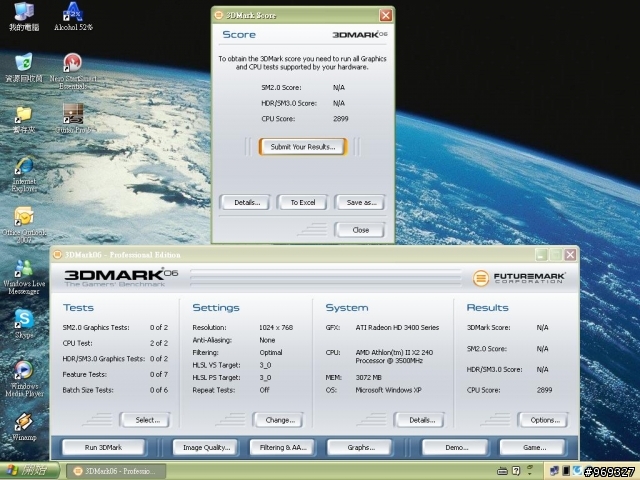Open the yellow folder shortcut on desktop
Image resolution: width=640 pixels, height=480 pixels.
point(24,119)
